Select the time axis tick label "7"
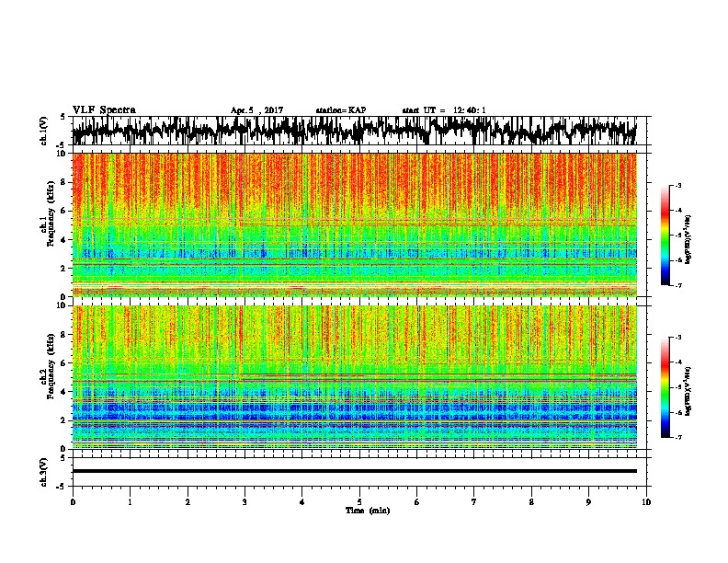 point(474,502)
